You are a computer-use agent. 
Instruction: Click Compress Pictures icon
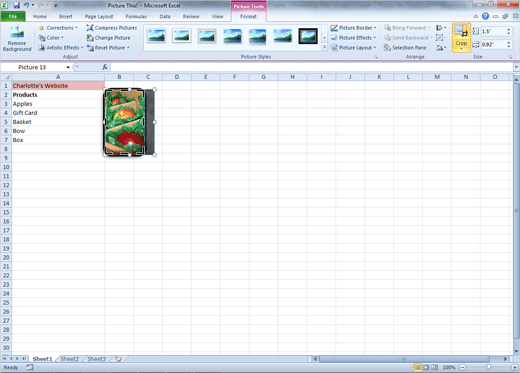pos(90,28)
